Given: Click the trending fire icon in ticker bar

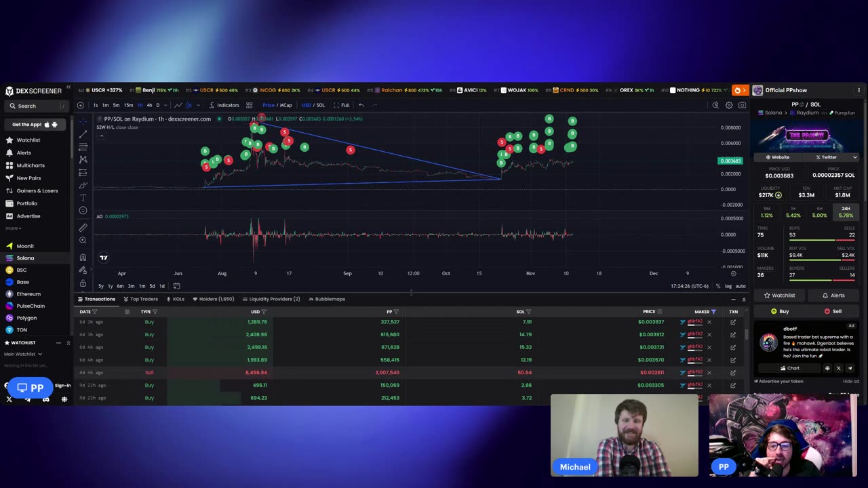Looking at the screenshot, I should pyautogui.click(x=739, y=90).
